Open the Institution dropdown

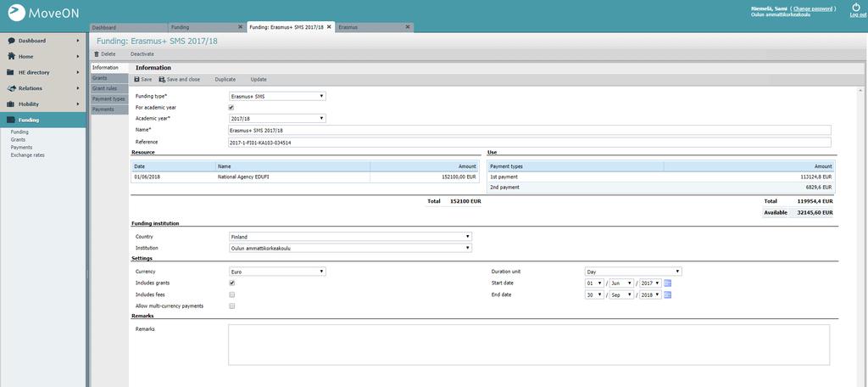[350, 248]
